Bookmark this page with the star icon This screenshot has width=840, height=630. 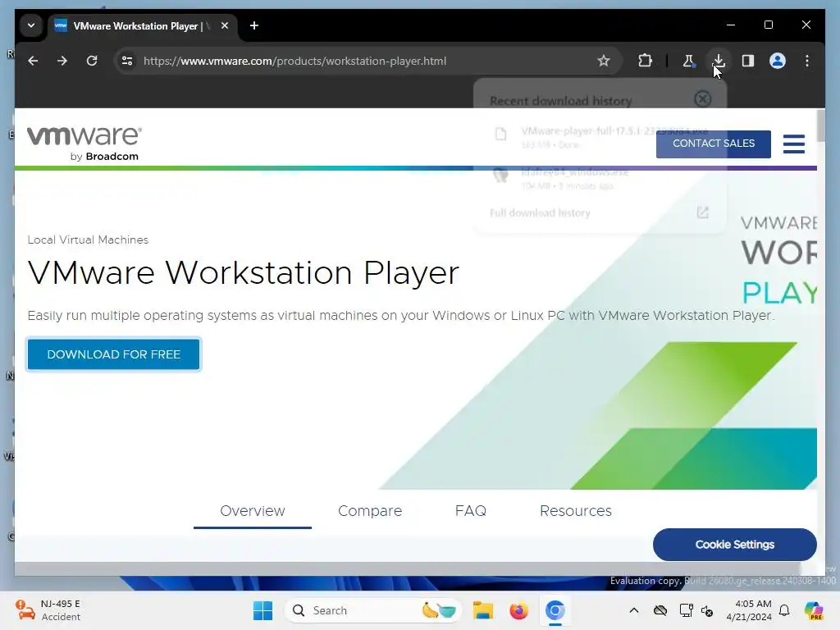point(604,61)
